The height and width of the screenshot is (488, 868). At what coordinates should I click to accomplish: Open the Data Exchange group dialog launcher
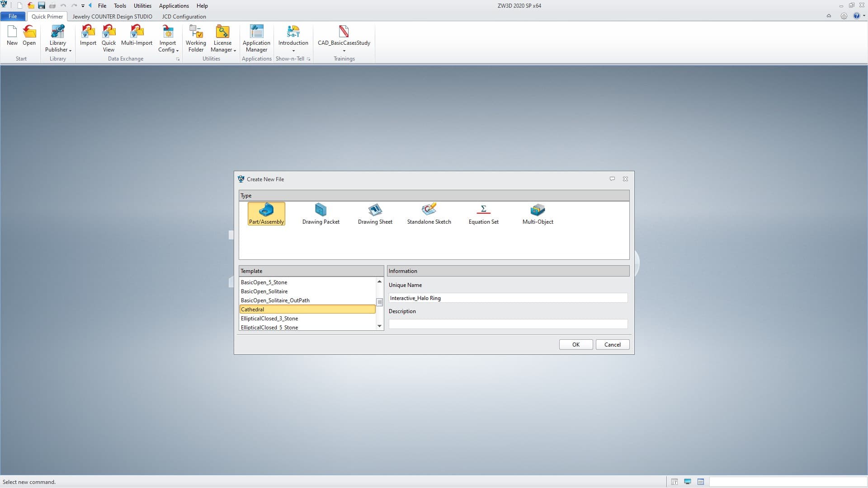point(178,59)
